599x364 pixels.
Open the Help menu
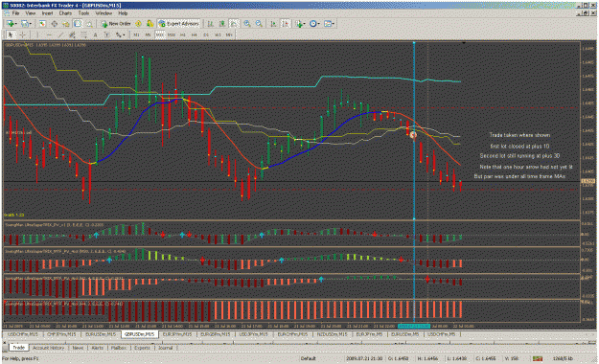point(123,13)
